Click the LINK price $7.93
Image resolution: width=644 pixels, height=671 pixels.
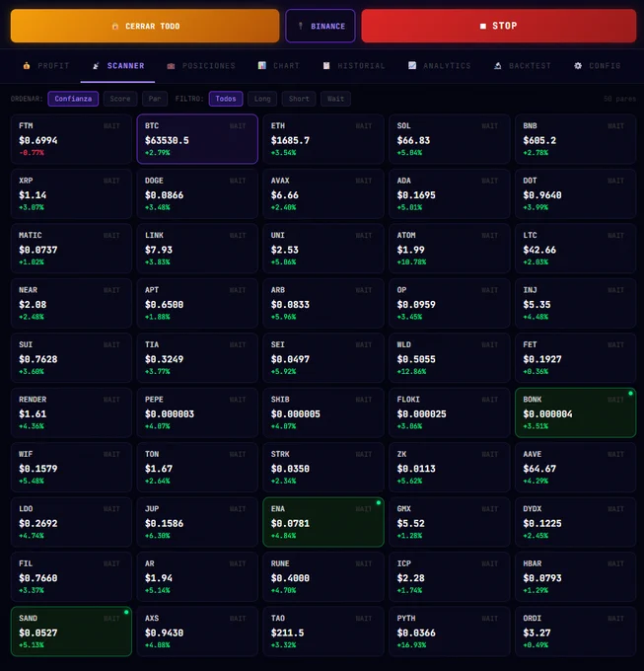[159, 250]
